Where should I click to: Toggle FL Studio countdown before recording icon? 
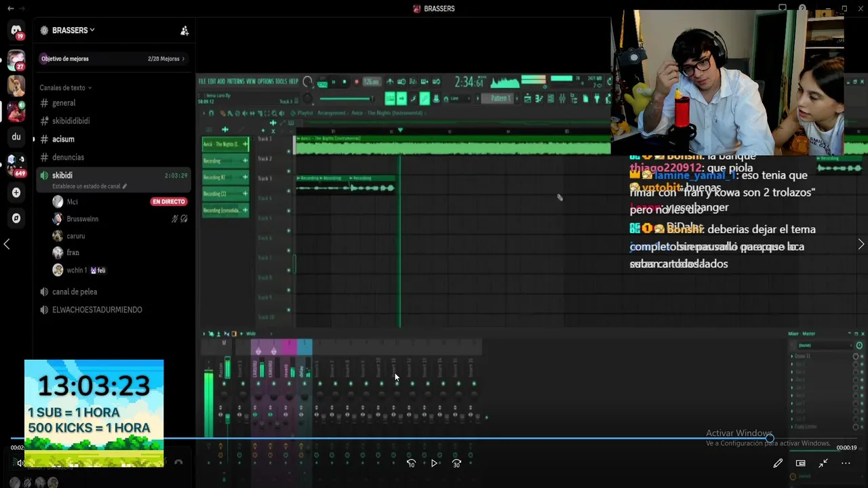coord(412,82)
